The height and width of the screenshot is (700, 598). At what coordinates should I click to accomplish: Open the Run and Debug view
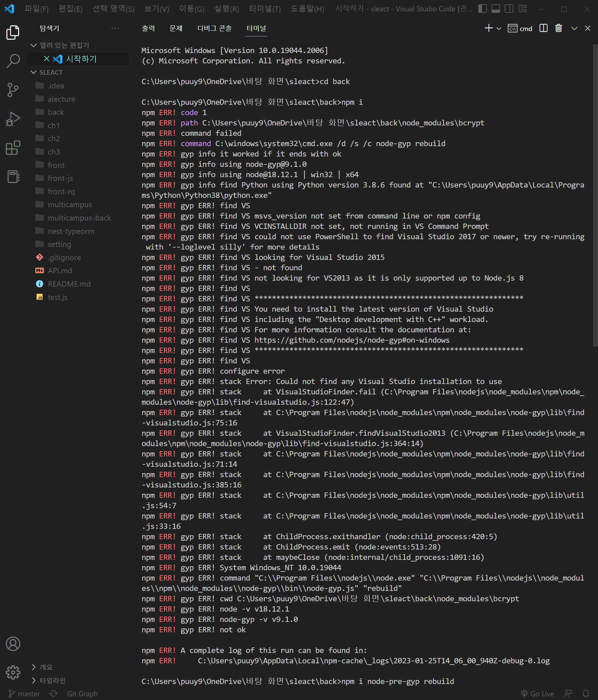(x=13, y=119)
